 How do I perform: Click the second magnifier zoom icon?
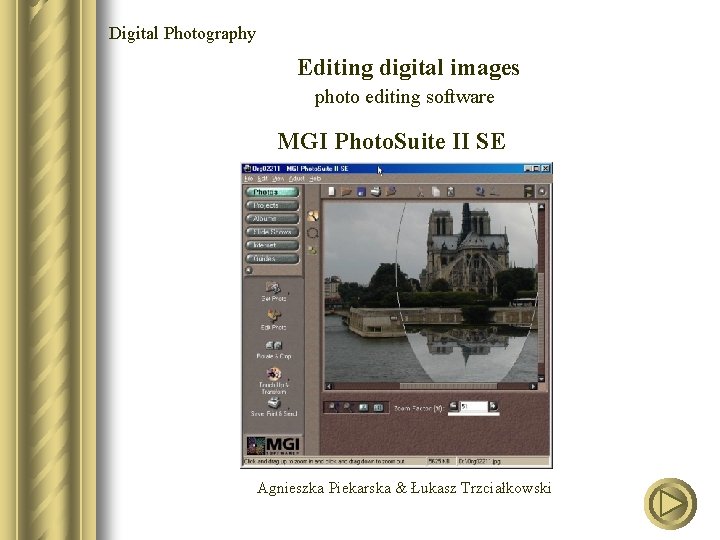pyautogui.click(x=348, y=407)
